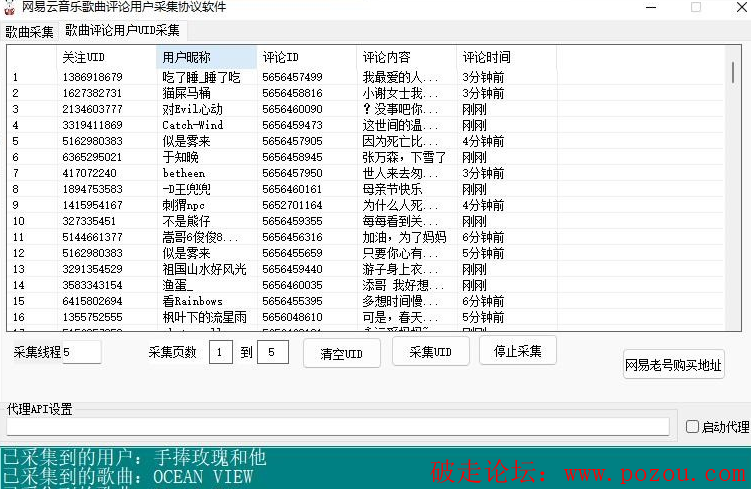751x489 pixels.
Task: Click the start page number field
Action: click(221, 353)
